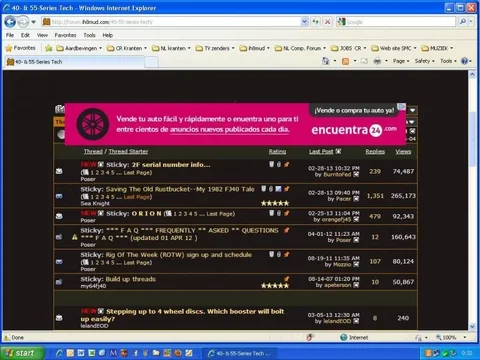Open the FAQ Frequently Asked Questions sticky
The height and width of the screenshot is (360, 480).
tap(180, 234)
